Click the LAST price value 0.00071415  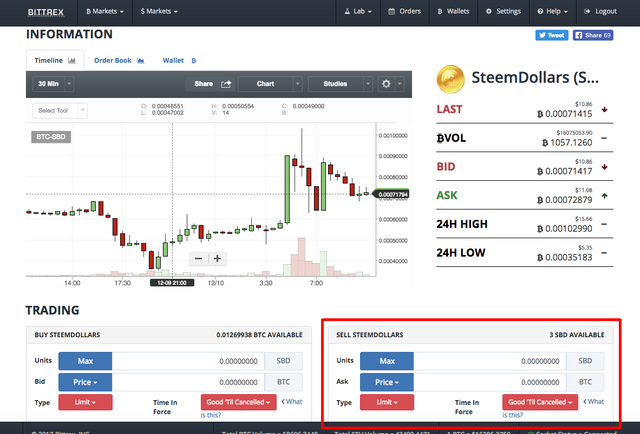[x=565, y=114]
